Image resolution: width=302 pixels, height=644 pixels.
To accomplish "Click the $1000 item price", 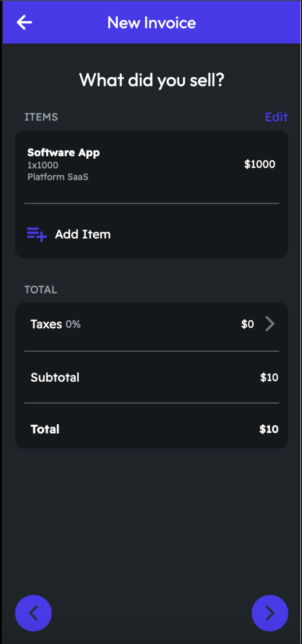I will pyautogui.click(x=260, y=164).
